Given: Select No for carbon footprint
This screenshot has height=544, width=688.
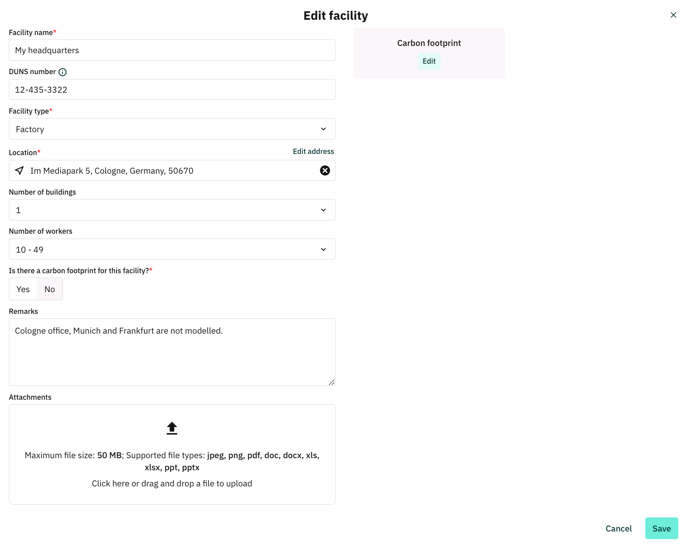Looking at the screenshot, I should click(50, 289).
